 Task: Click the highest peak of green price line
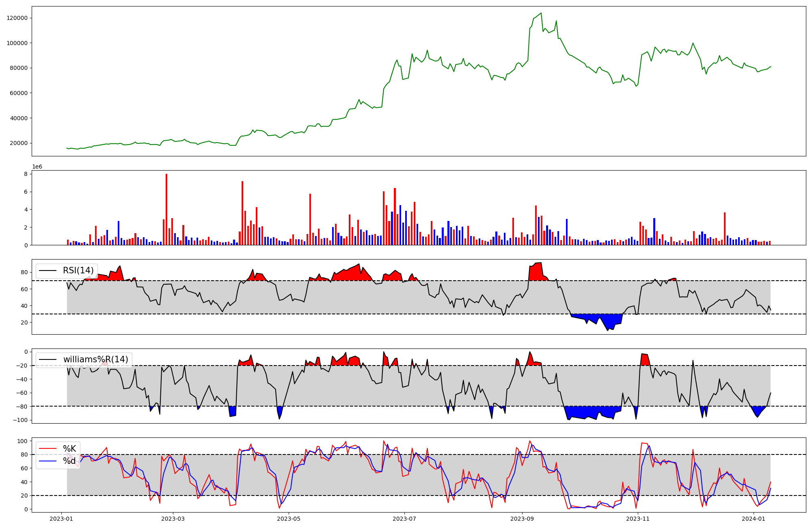click(x=541, y=13)
